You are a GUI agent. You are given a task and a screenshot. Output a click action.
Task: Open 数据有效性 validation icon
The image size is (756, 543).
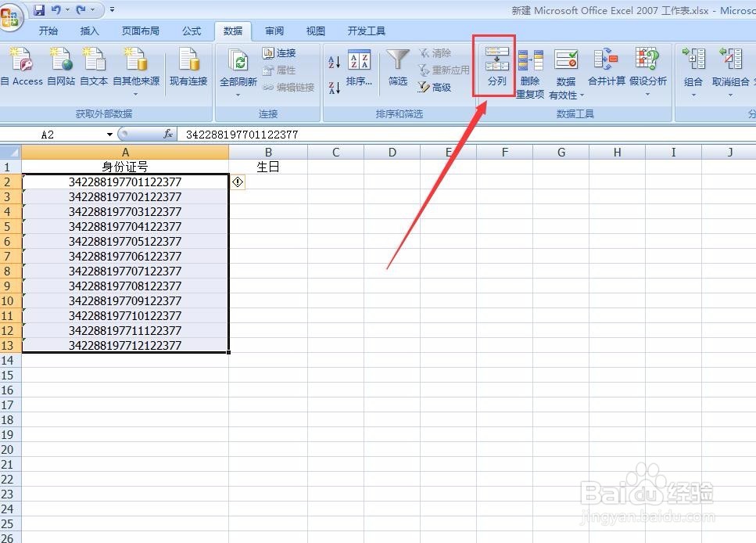tap(566, 60)
